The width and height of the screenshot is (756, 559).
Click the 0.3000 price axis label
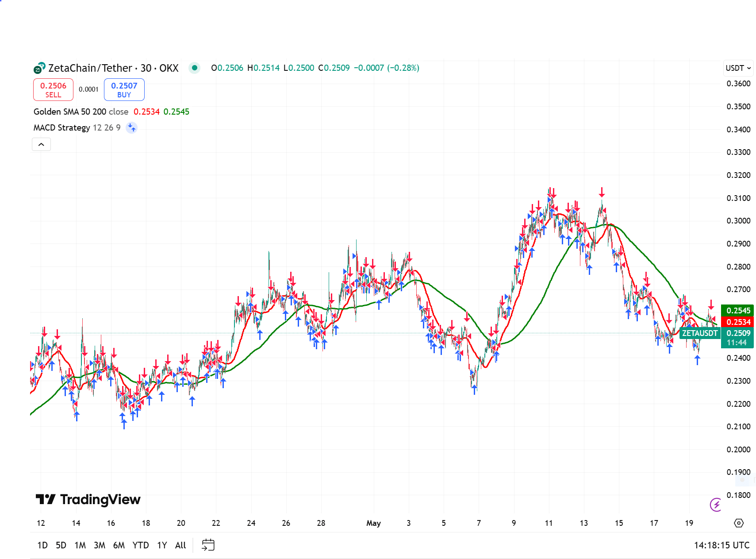tap(738, 221)
